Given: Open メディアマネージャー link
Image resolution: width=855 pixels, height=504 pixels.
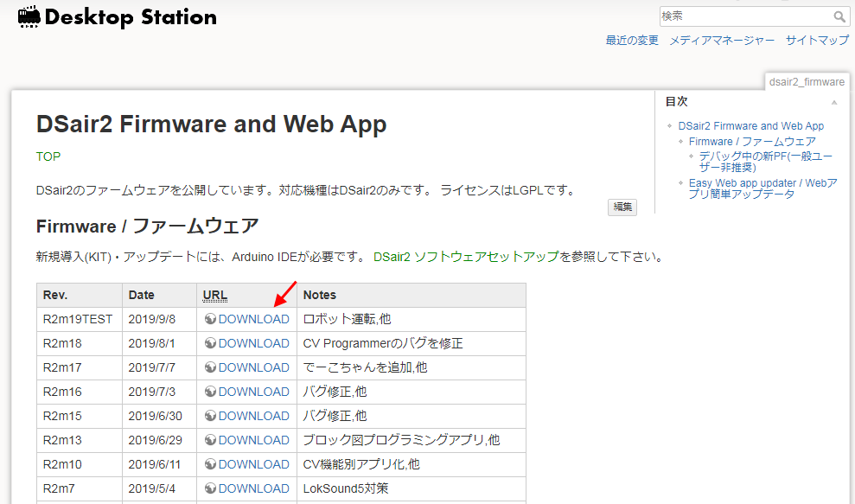Looking at the screenshot, I should pyautogui.click(x=722, y=41).
